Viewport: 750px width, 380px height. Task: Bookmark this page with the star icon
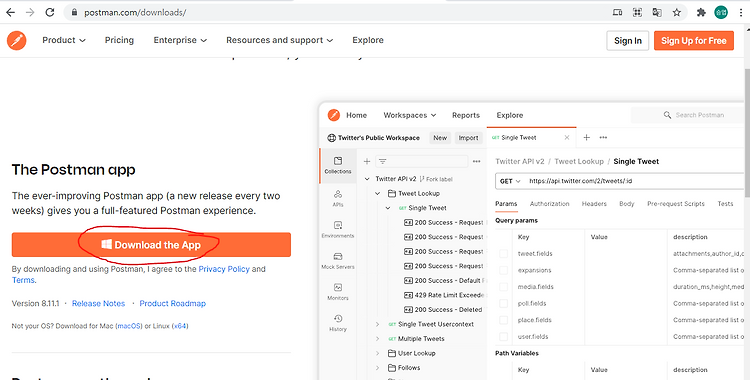coord(676,12)
